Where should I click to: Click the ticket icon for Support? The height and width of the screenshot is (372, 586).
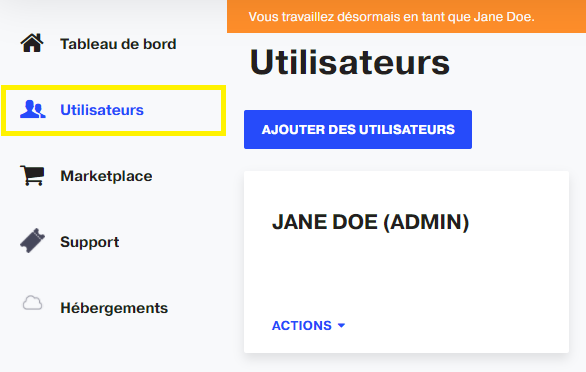point(33,241)
